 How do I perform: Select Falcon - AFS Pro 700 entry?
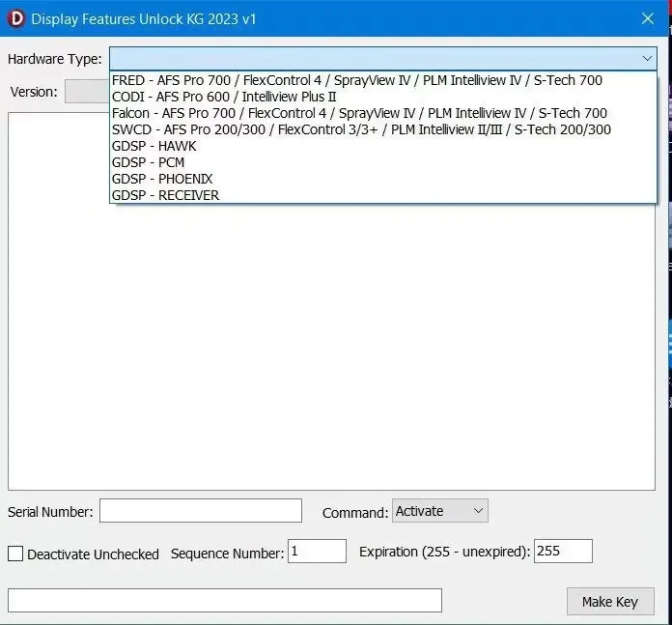(382, 113)
